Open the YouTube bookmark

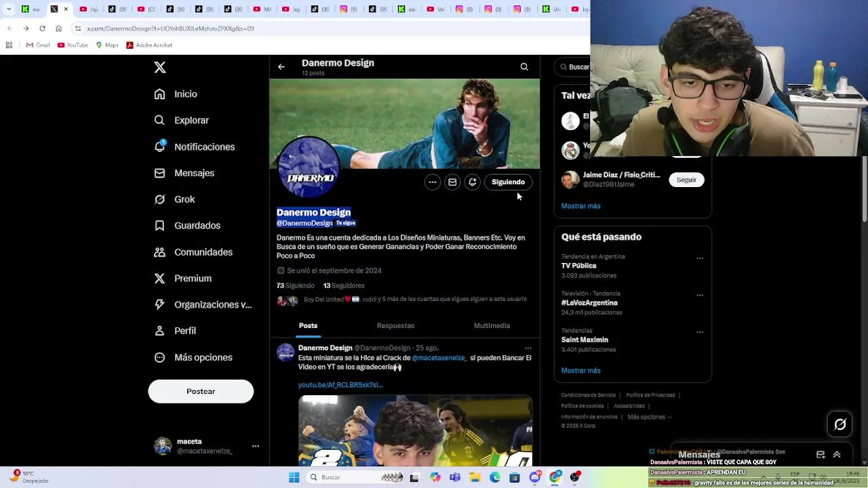click(x=73, y=45)
